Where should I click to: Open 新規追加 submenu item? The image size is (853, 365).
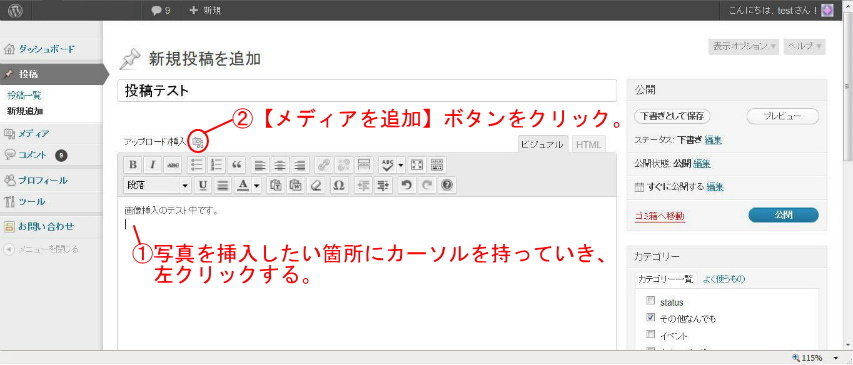pos(25,112)
